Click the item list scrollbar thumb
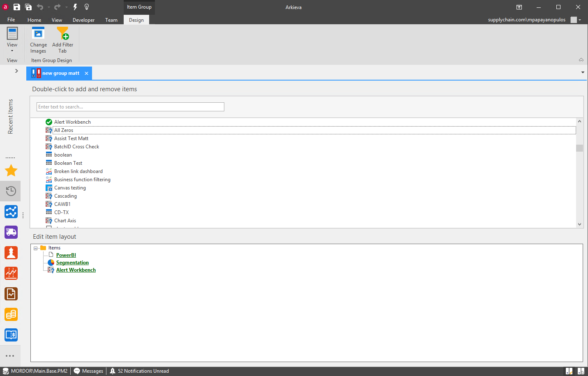This screenshot has width=588, height=376. [x=579, y=148]
